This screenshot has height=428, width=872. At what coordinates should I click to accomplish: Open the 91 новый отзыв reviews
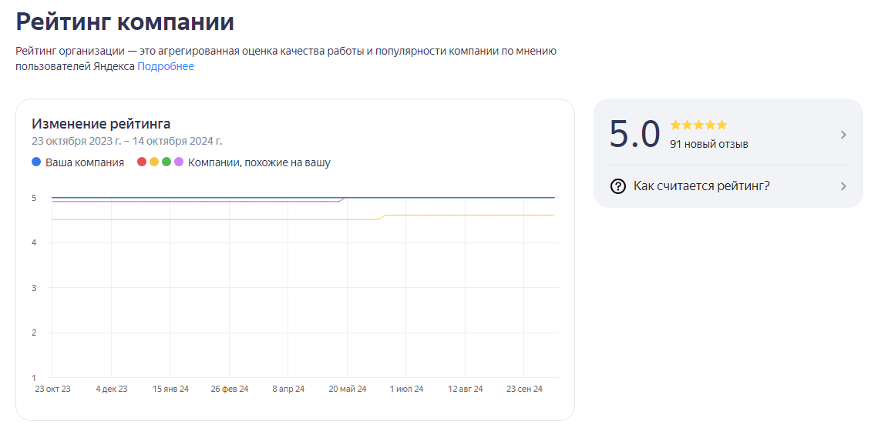(x=709, y=144)
